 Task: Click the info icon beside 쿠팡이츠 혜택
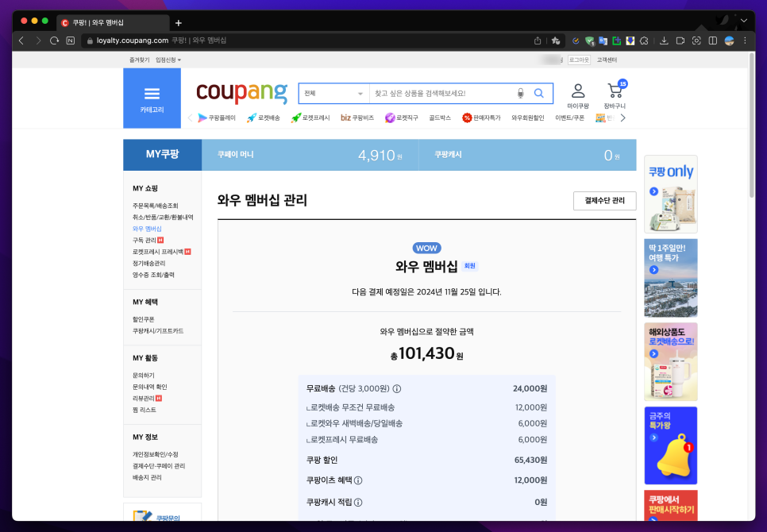pyautogui.click(x=358, y=480)
